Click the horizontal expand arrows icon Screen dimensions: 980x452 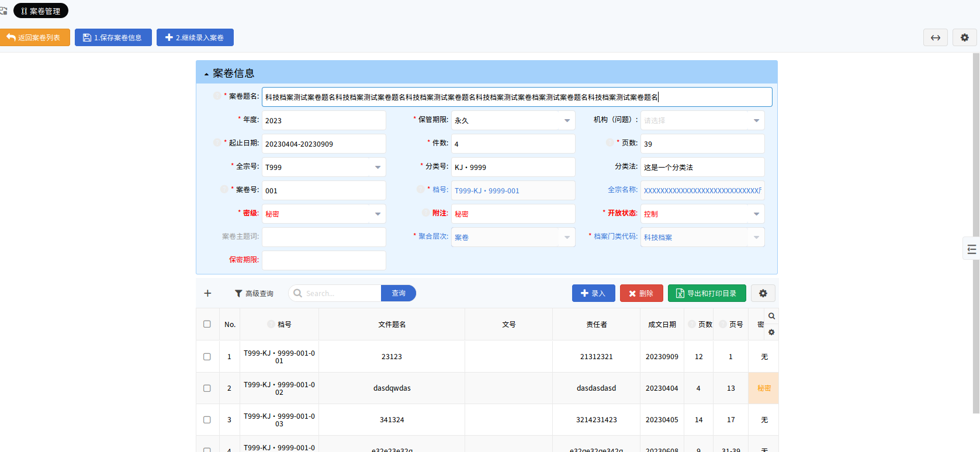pos(936,37)
